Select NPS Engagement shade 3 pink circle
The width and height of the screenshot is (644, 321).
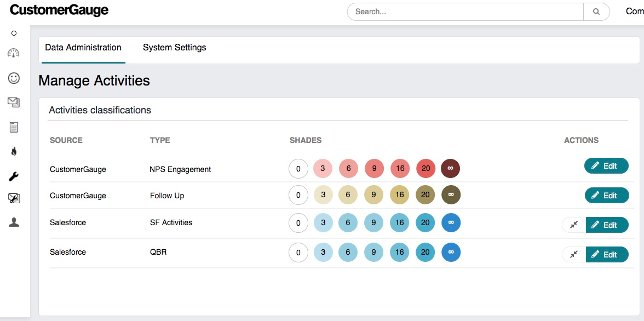click(x=323, y=168)
